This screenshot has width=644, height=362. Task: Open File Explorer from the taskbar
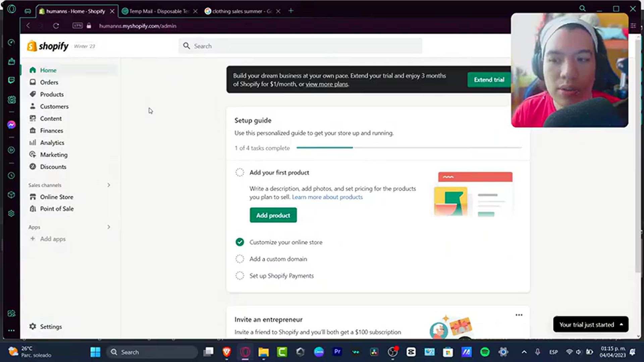[264, 352]
